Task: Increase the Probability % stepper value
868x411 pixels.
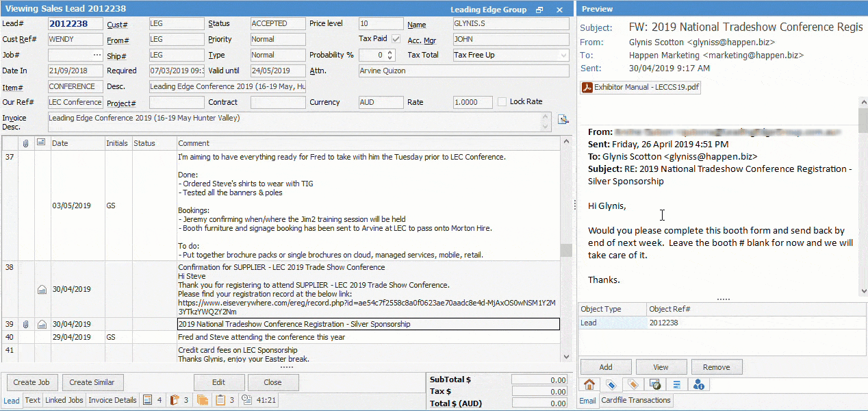Action: tap(390, 52)
